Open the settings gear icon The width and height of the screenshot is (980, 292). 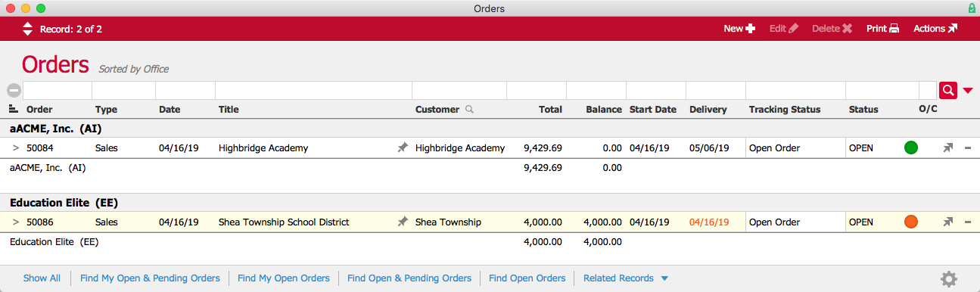(949, 278)
